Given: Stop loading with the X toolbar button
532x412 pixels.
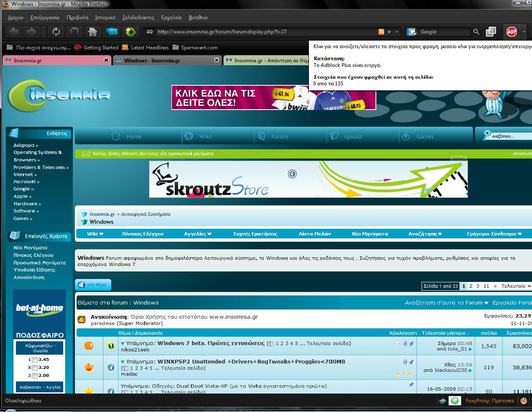Looking at the screenshot, I should [74, 32].
